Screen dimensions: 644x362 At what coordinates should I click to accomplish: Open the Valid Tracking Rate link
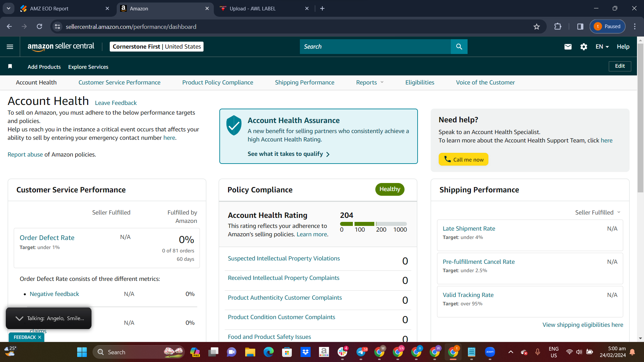point(468,295)
